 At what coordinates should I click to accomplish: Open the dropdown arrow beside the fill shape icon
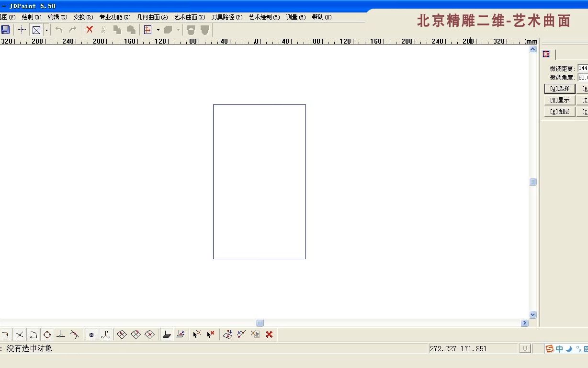[x=178, y=29]
